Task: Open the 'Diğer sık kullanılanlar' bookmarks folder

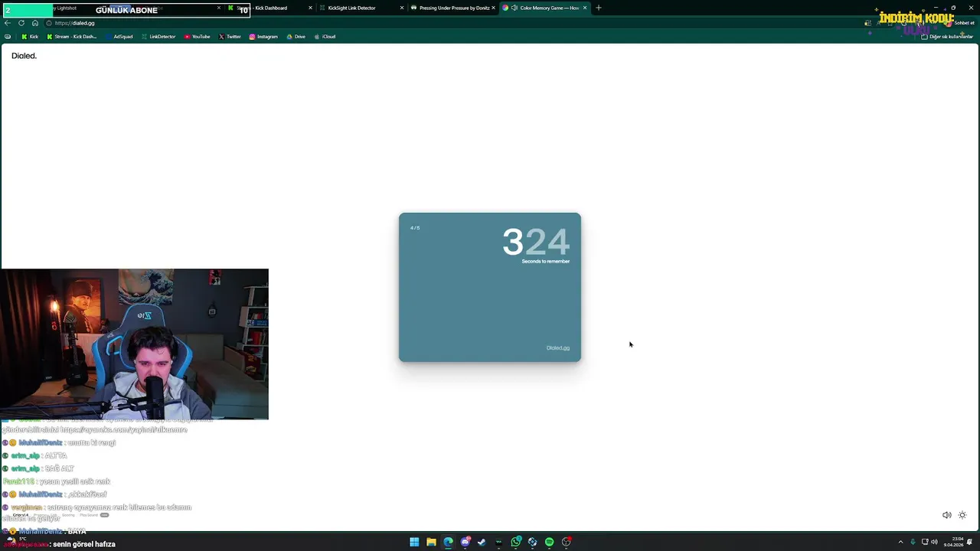Action: (x=947, y=37)
